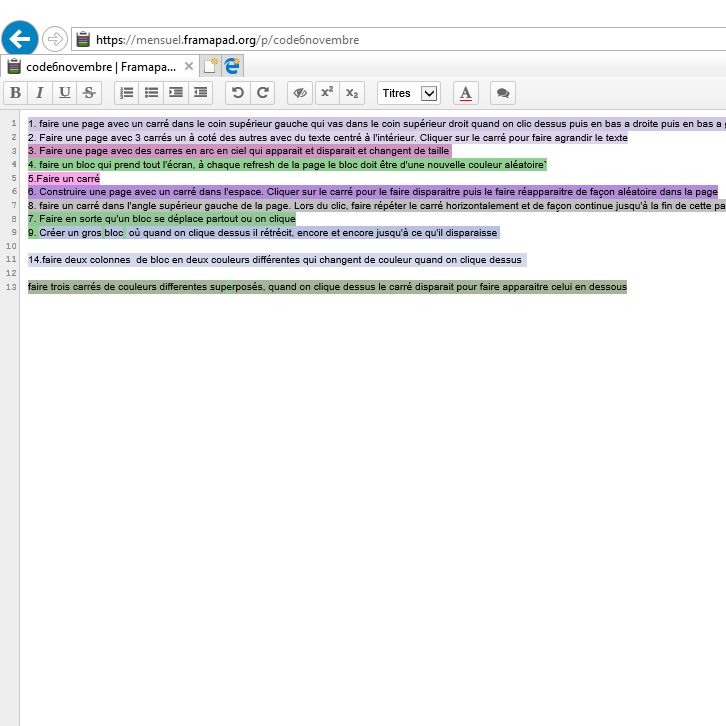
Task: Toggle underline formatting
Action: (x=64, y=93)
